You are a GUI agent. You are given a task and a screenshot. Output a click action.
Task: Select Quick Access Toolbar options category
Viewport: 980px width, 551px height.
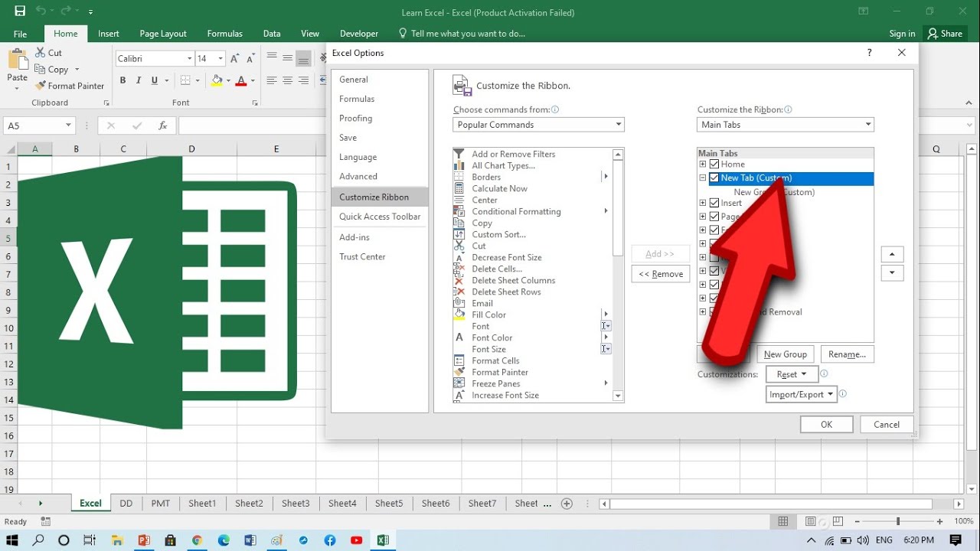(380, 217)
